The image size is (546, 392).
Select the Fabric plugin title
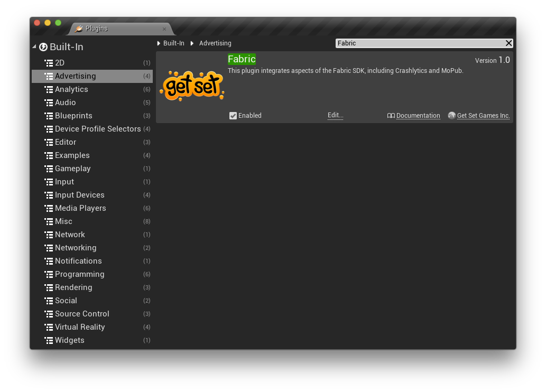tap(242, 59)
